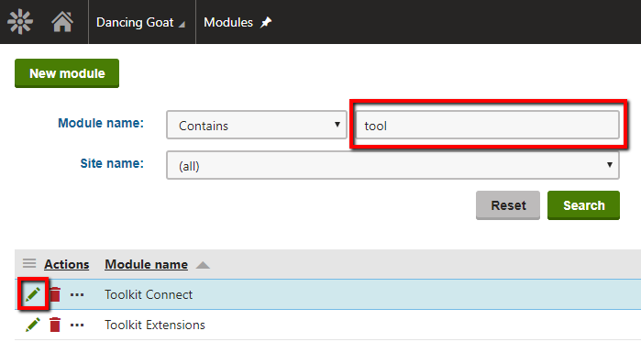
Task: Edit the Toolkit Connect module
Action: 33,294
